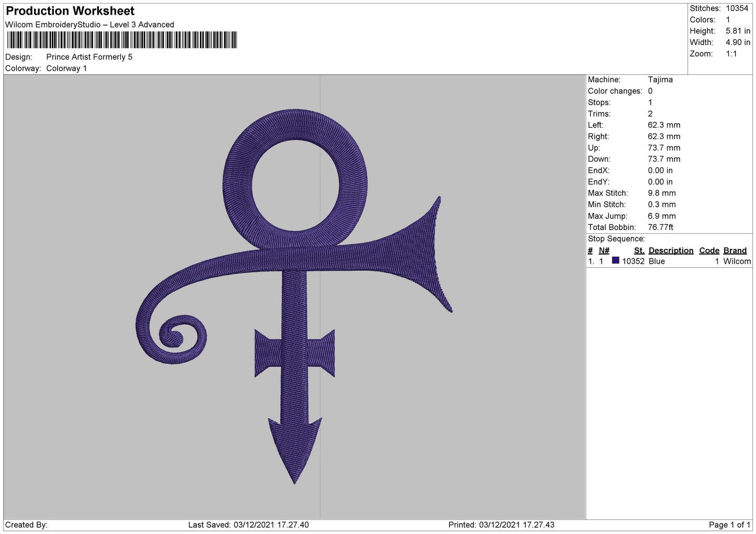756x534 pixels.
Task: Click the 'Color changes:' label
Action: point(615,91)
